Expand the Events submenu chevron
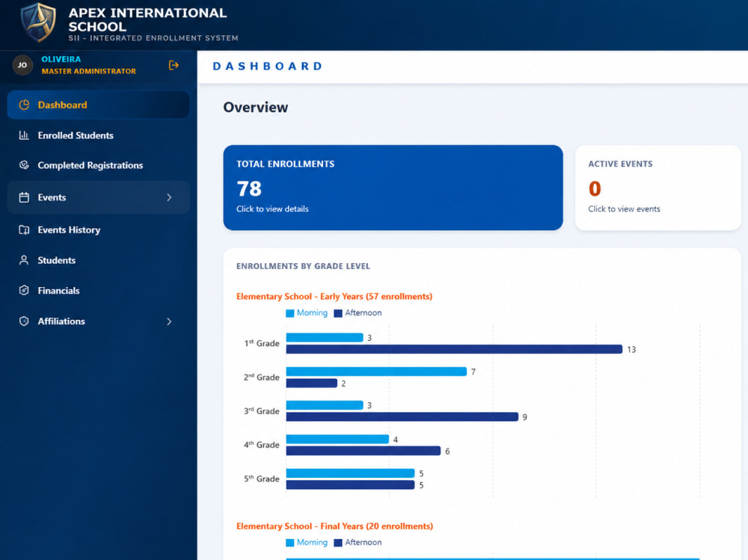 pyautogui.click(x=169, y=197)
